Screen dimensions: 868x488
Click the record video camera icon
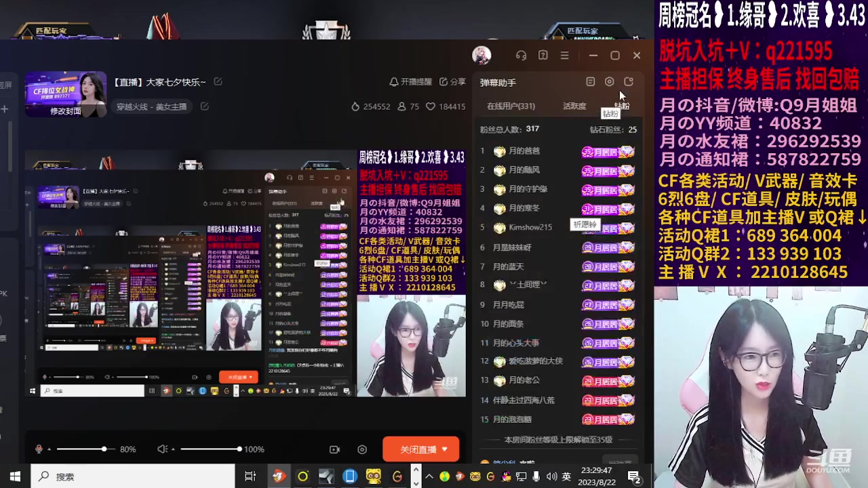pos(334,449)
